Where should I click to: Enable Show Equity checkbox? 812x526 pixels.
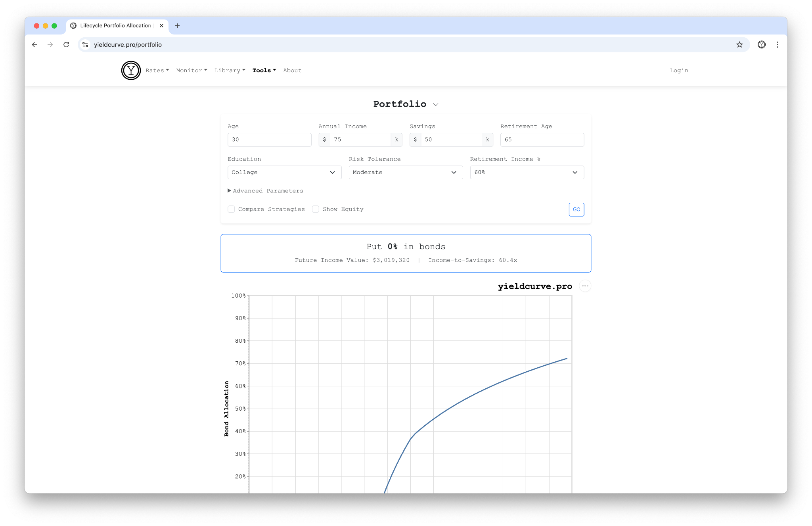click(x=316, y=209)
